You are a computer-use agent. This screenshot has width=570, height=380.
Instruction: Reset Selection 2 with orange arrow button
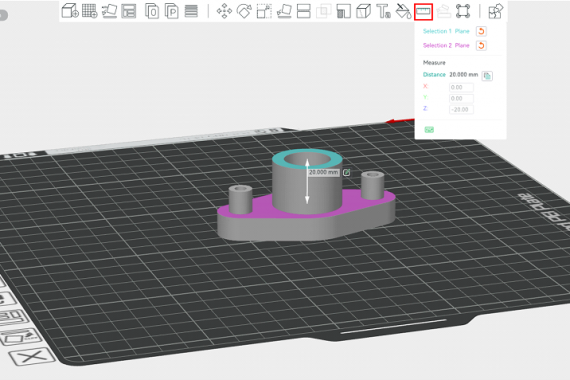click(x=481, y=45)
